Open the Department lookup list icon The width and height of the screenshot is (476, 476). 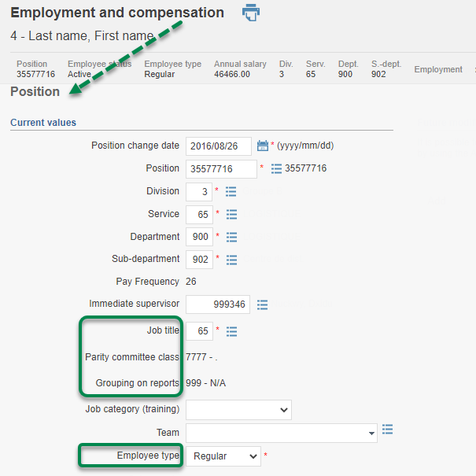(231, 237)
